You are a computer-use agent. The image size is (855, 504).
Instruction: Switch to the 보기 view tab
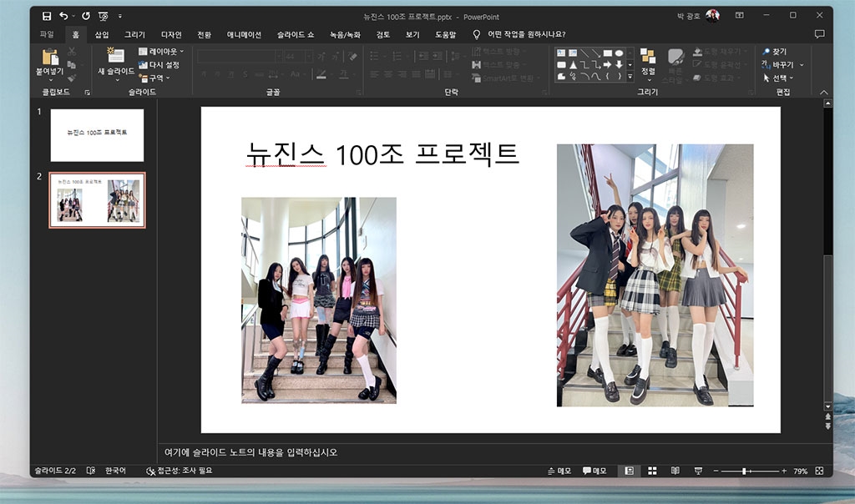coord(412,34)
